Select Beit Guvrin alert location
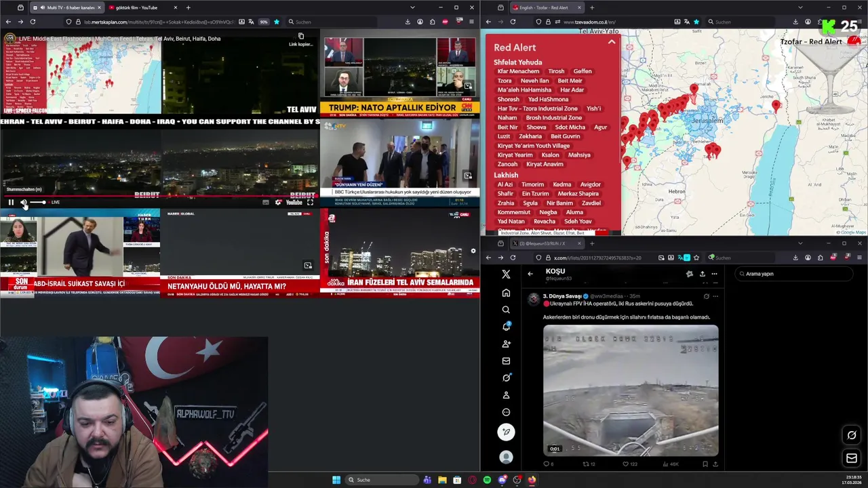The image size is (868, 488). point(565,136)
